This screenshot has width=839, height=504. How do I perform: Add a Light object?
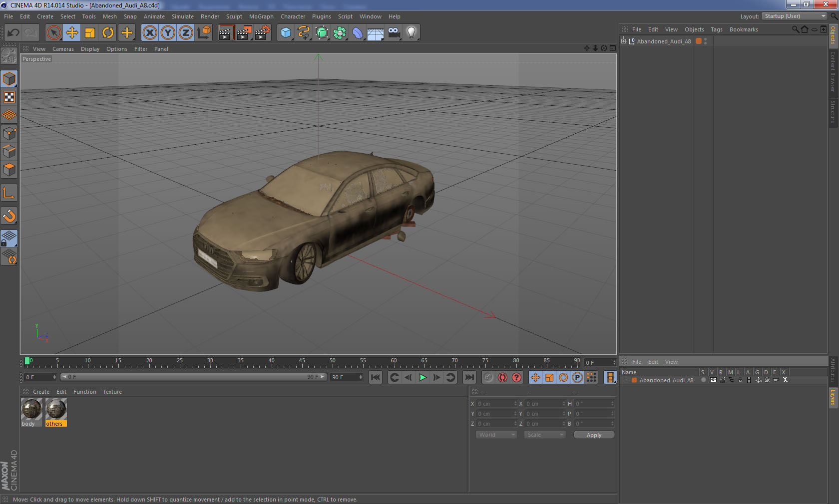coord(412,33)
